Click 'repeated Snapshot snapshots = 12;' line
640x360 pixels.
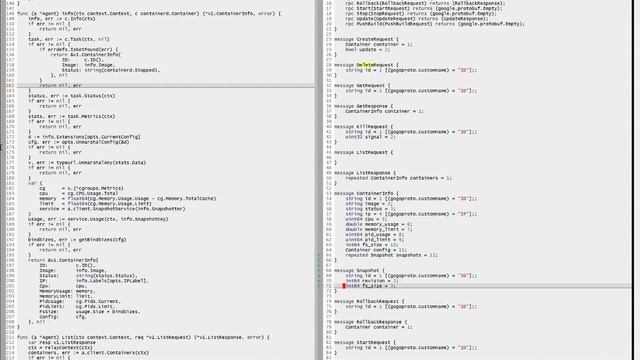point(391,255)
